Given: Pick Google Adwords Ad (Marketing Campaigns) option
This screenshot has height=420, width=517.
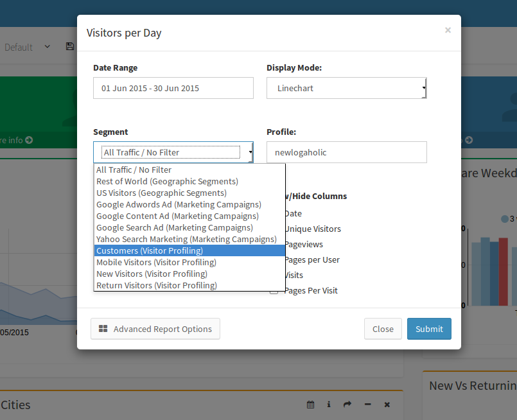Looking at the screenshot, I should tap(179, 204).
